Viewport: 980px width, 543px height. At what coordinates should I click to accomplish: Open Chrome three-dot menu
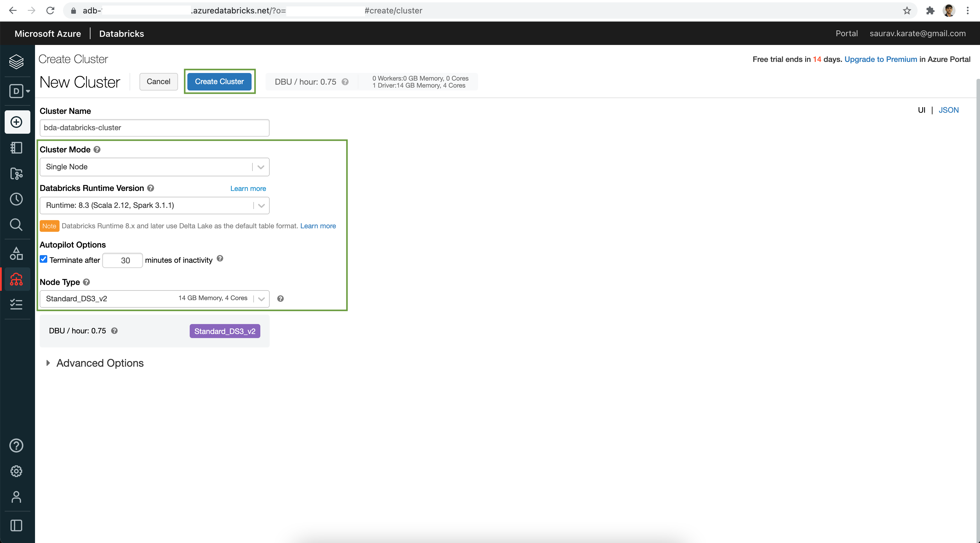click(967, 11)
